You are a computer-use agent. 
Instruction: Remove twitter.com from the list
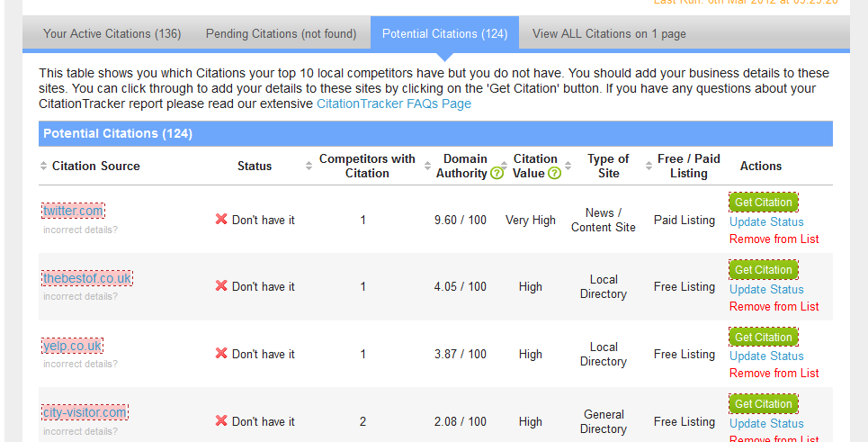point(774,239)
